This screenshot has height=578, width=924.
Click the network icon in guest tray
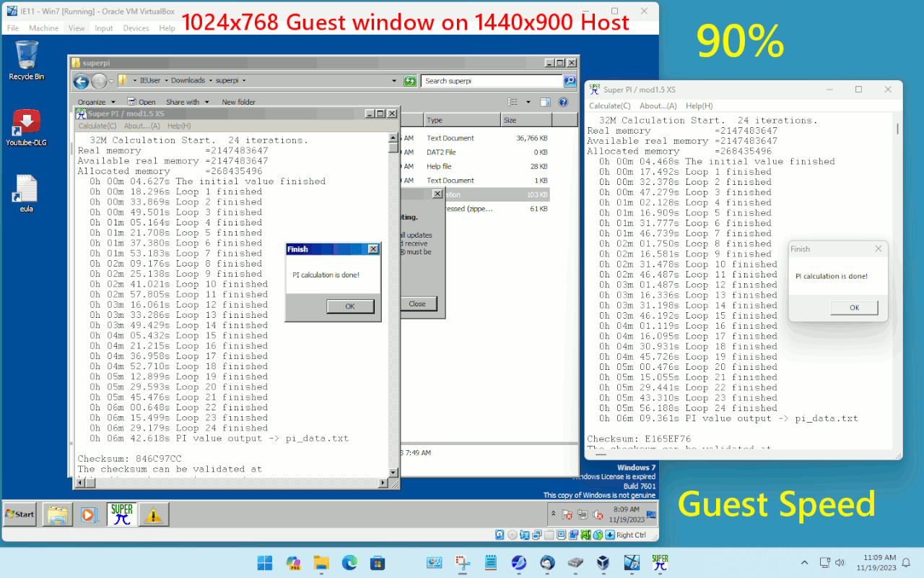pyautogui.click(x=582, y=515)
